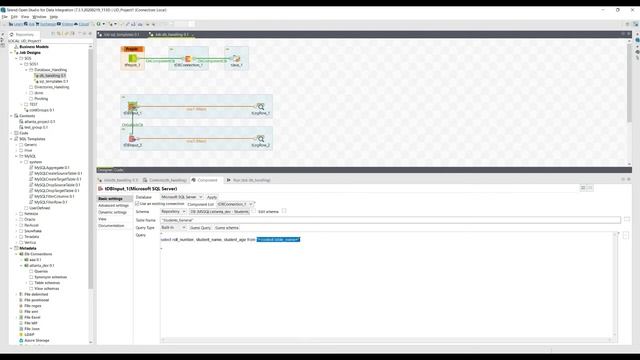Collapse the MySQL templates folder
The height and width of the screenshot is (360, 640).
[x=16, y=156]
